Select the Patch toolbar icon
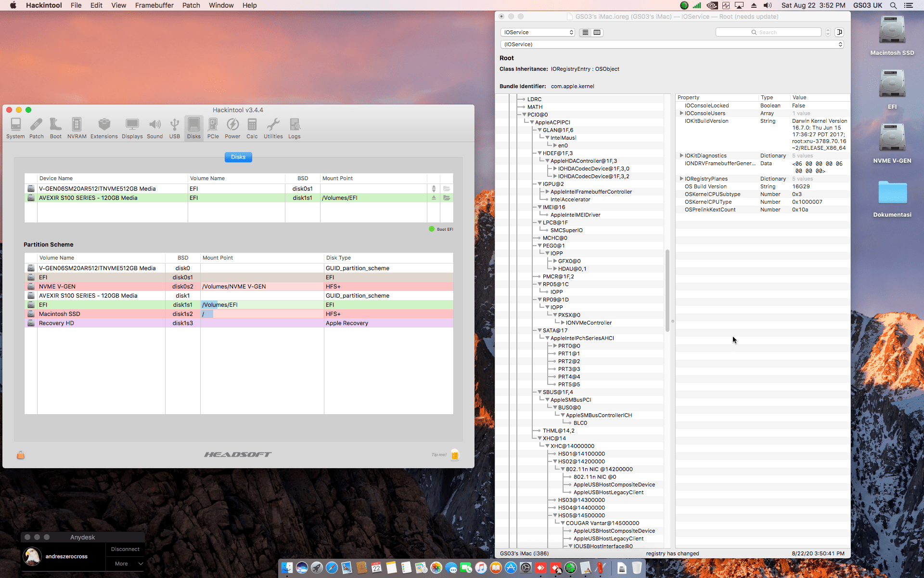Screen dimensions: 924x578 tap(37, 128)
